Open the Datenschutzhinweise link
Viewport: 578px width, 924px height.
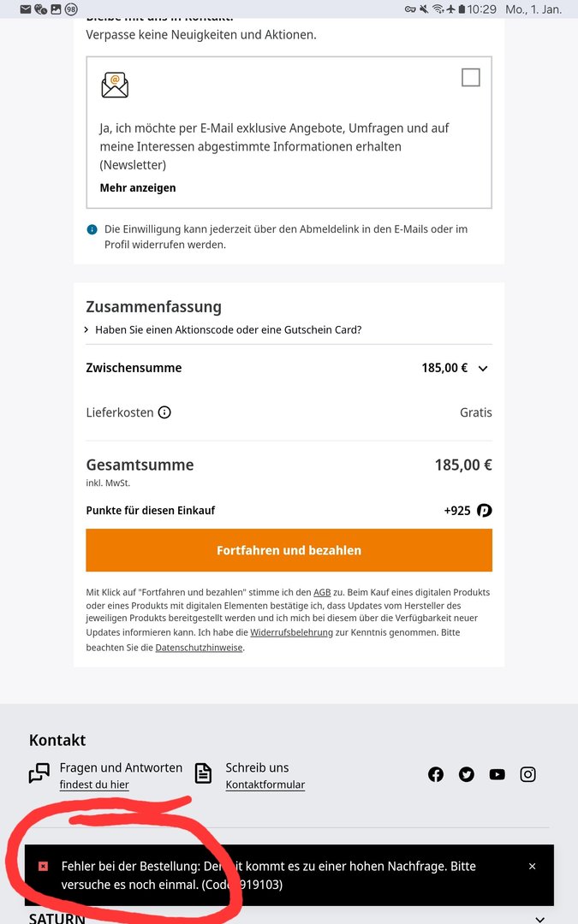(x=199, y=648)
